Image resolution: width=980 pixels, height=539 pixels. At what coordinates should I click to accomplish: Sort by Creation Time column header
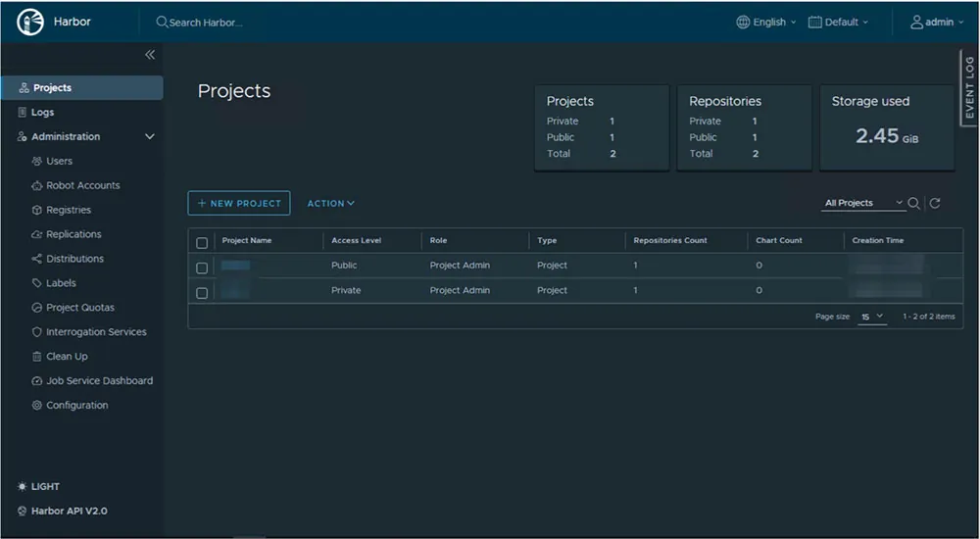click(877, 240)
